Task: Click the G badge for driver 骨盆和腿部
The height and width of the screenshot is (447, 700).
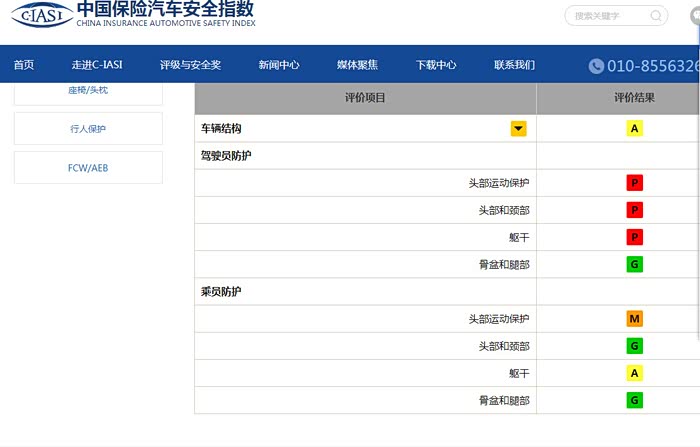Action: coord(634,264)
